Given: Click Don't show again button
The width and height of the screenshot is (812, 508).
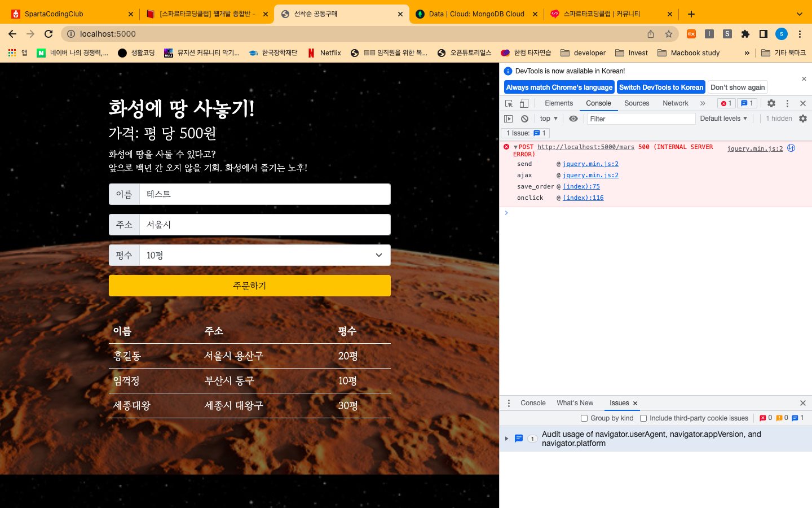Looking at the screenshot, I should [x=738, y=87].
